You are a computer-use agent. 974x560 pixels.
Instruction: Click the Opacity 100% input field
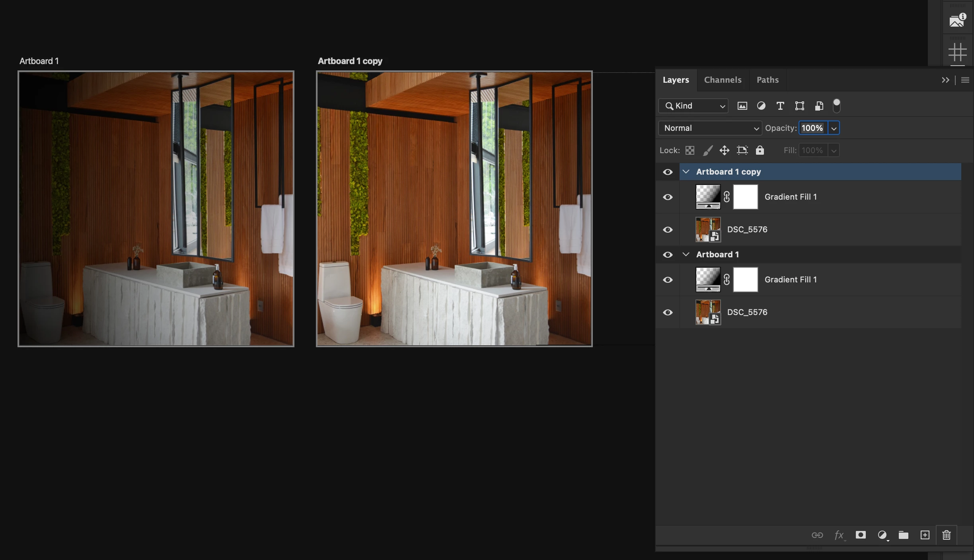(812, 128)
